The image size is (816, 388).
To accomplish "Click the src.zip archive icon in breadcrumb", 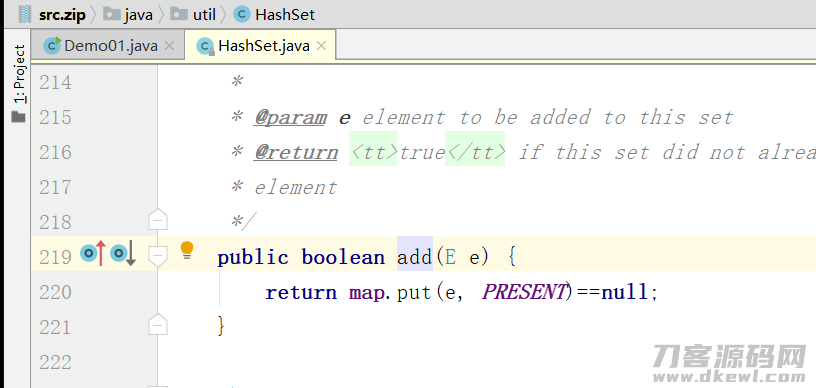I will (24, 14).
